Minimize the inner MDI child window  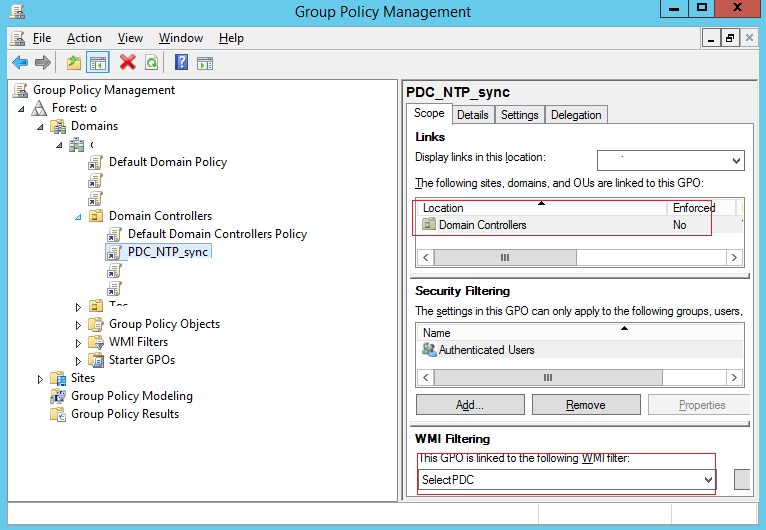coord(711,38)
